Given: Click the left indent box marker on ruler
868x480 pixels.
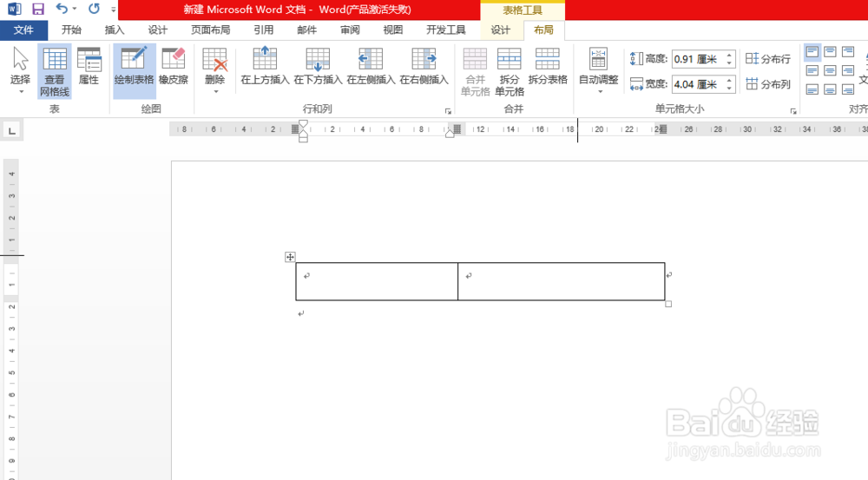Looking at the screenshot, I should pyautogui.click(x=303, y=140).
